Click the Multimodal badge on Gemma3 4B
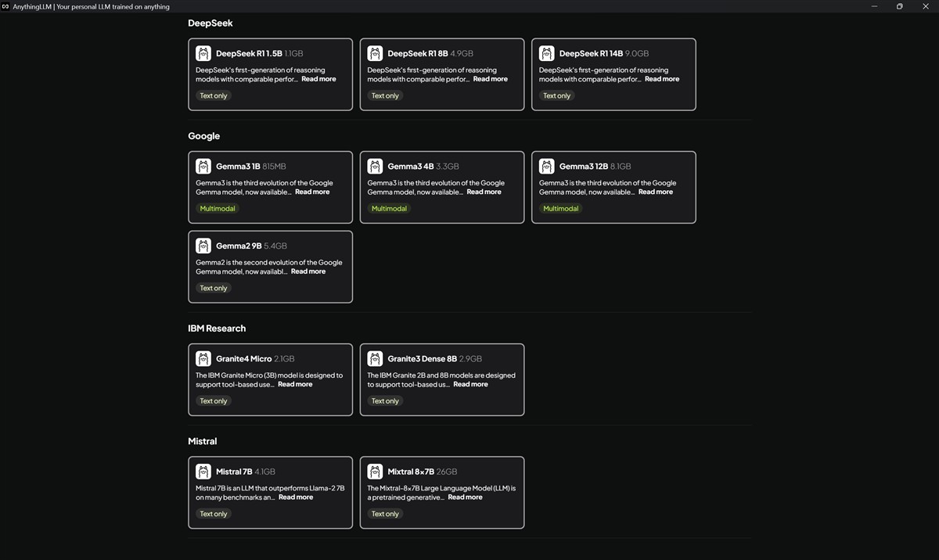 tap(389, 209)
